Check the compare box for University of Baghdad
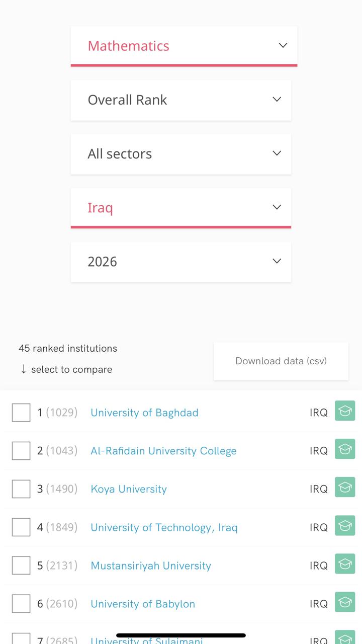Screen dimensions: 362x644 coord(21,413)
